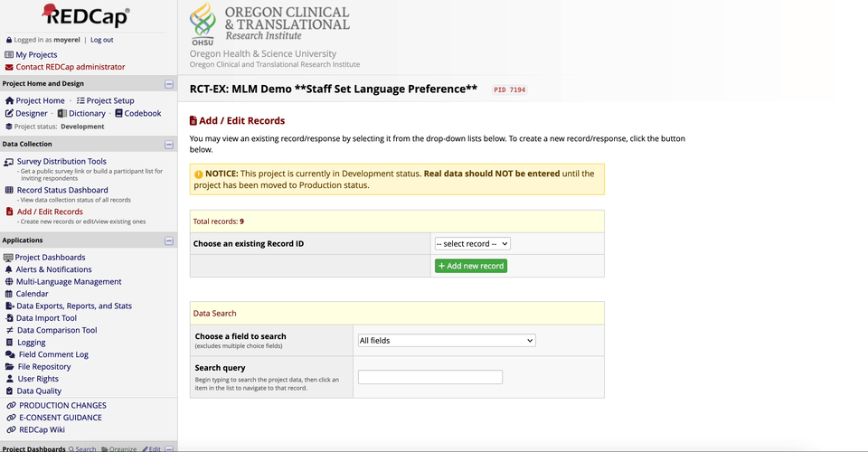Screen dimensions: 868x452
Task: Open the File Repository
Action: pyautogui.click(x=44, y=367)
